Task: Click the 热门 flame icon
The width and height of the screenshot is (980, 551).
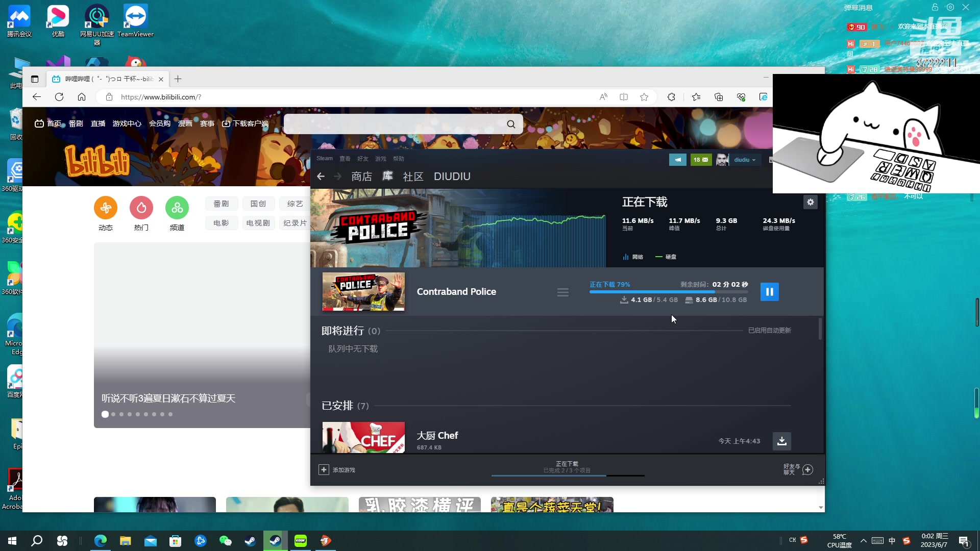Action: tap(141, 208)
